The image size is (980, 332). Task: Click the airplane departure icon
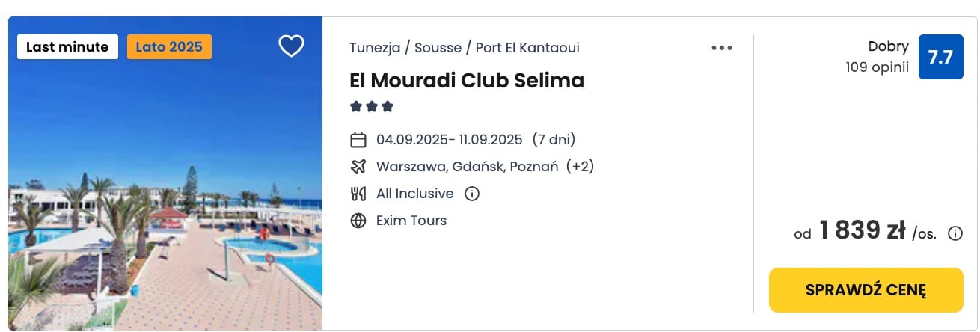358,167
